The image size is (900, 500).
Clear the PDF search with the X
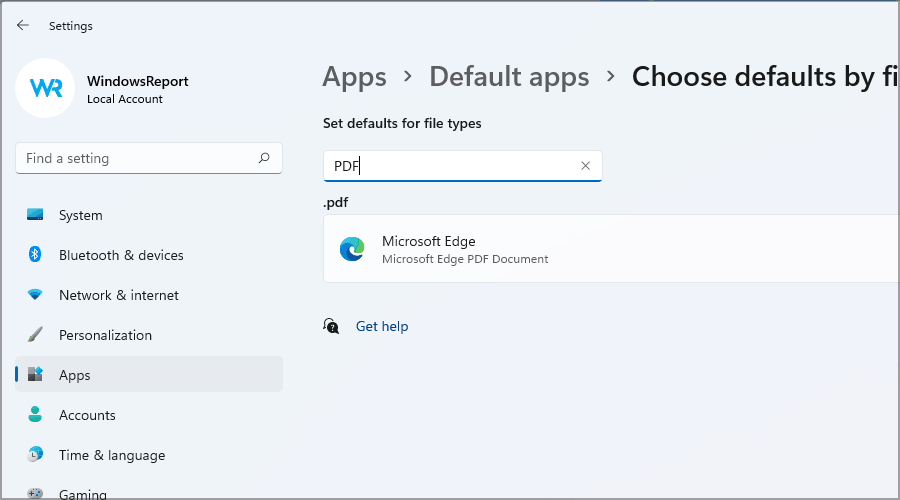585,166
